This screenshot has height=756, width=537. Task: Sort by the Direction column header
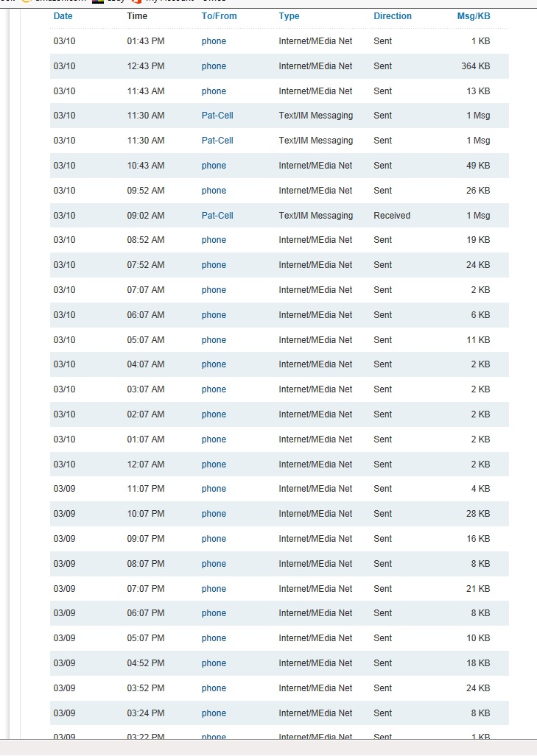point(393,16)
